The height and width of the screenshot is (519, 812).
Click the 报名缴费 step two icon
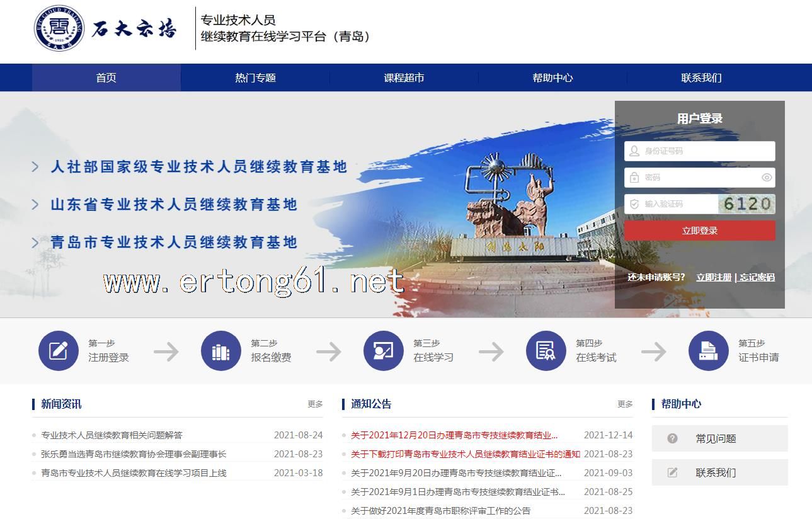(220, 351)
